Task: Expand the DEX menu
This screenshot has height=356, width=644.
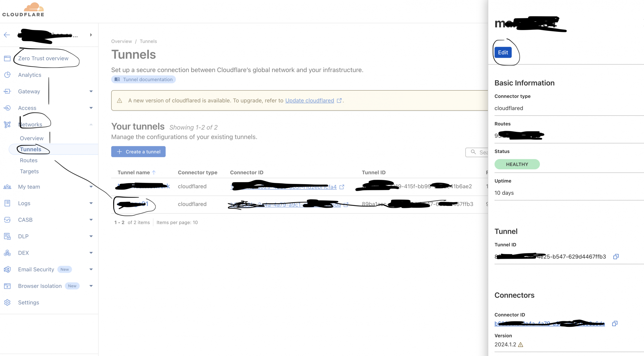Action: pos(91,253)
